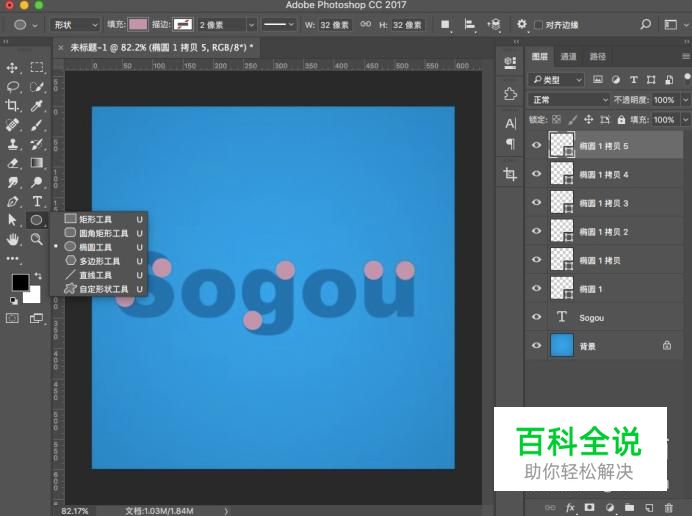Image resolution: width=692 pixels, height=516 pixels.
Task: Hide the 椭圆 1 拷贝 4 layer
Action: 536,174
